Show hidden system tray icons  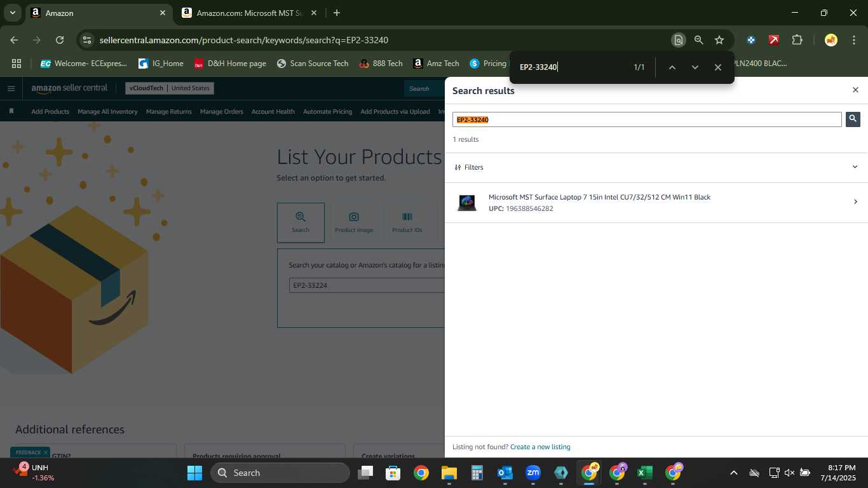(733, 473)
